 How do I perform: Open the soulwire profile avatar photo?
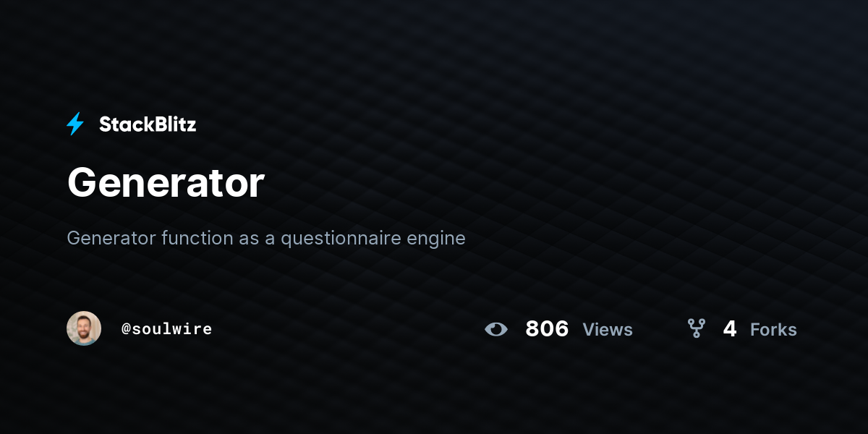tap(84, 328)
